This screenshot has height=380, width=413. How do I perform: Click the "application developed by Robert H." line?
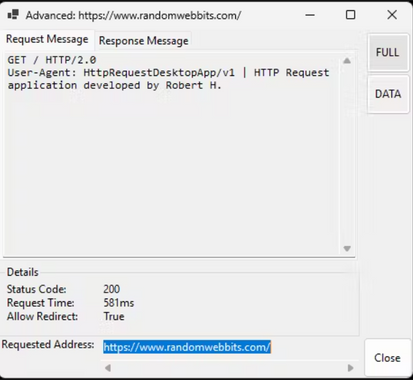(x=114, y=85)
